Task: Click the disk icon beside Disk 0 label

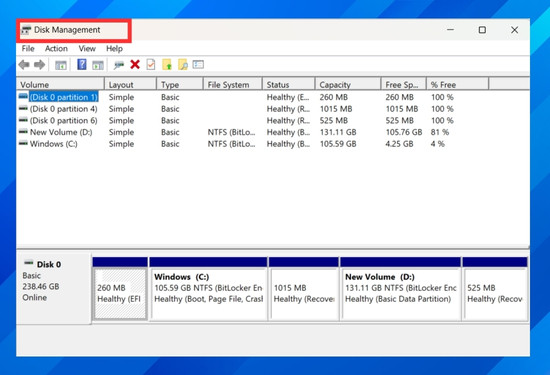Action: (x=28, y=263)
